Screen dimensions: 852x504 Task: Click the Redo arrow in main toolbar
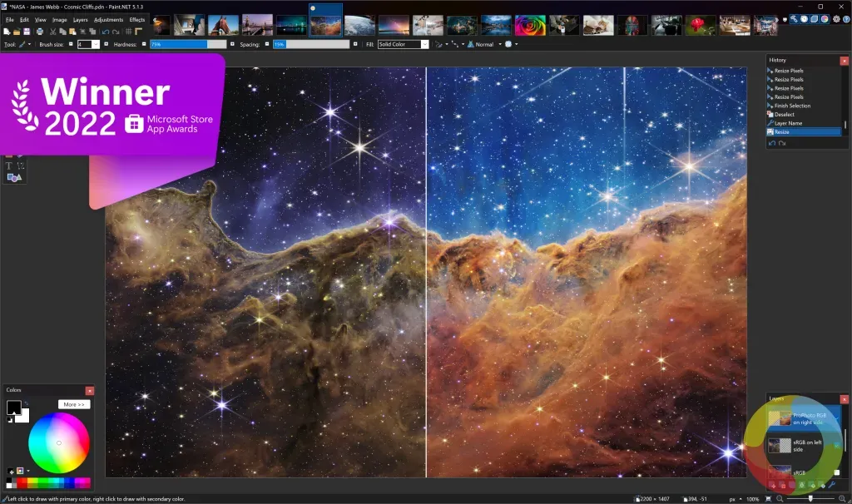116,32
